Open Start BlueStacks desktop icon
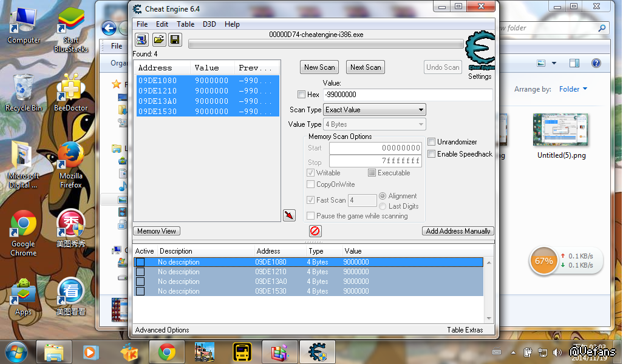 [70, 30]
